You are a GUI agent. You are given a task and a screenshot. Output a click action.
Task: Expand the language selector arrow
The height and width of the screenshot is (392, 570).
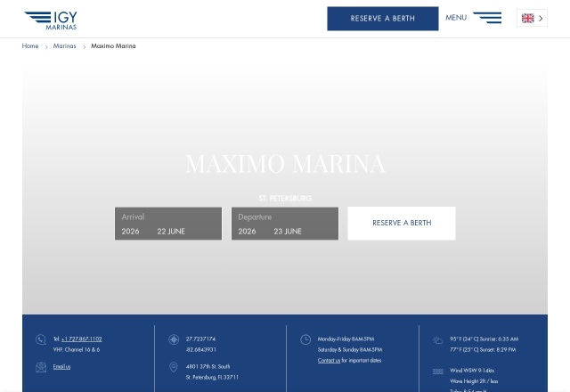(x=541, y=18)
